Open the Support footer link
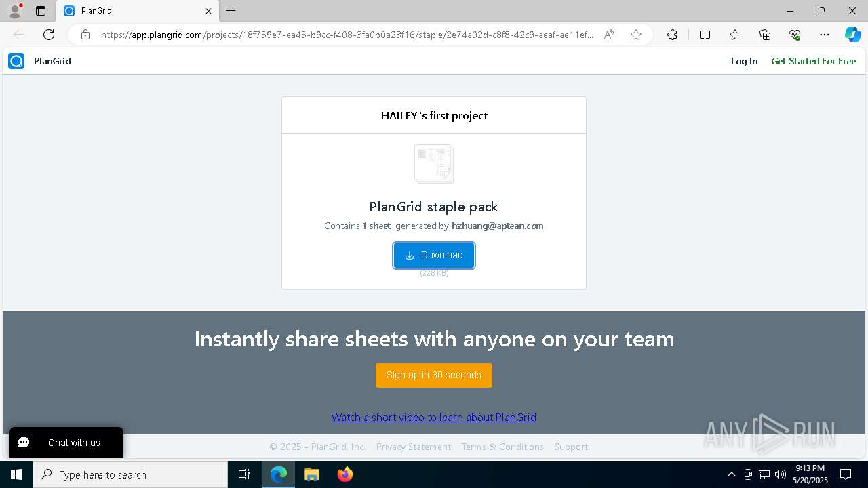The width and height of the screenshot is (868, 488). [x=571, y=447]
